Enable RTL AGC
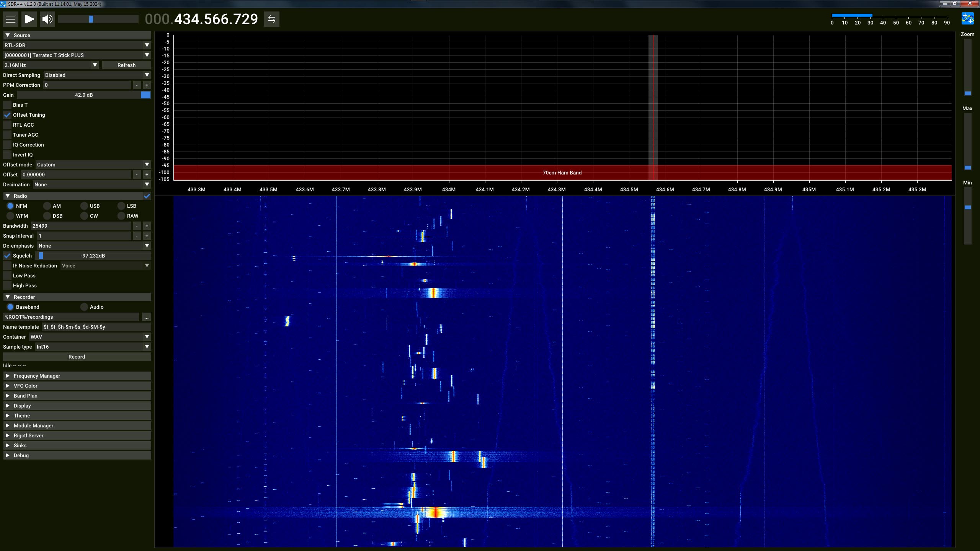Image resolution: width=980 pixels, height=551 pixels. coord(7,125)
